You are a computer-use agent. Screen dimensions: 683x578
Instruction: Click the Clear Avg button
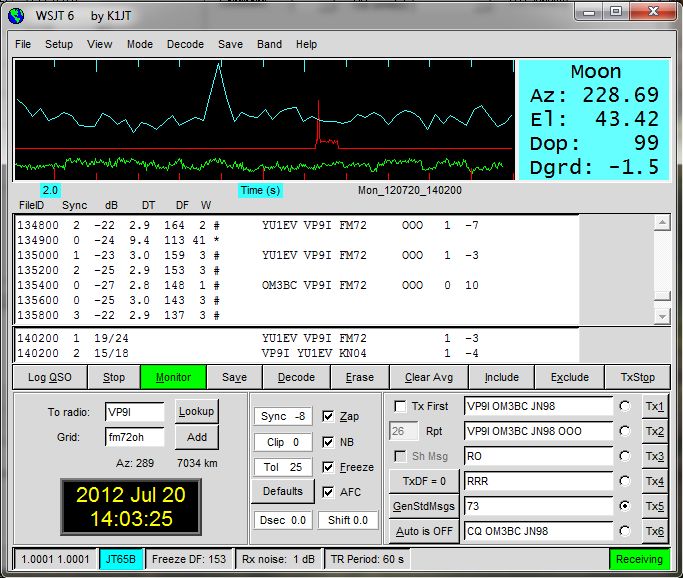pos(429,377)
